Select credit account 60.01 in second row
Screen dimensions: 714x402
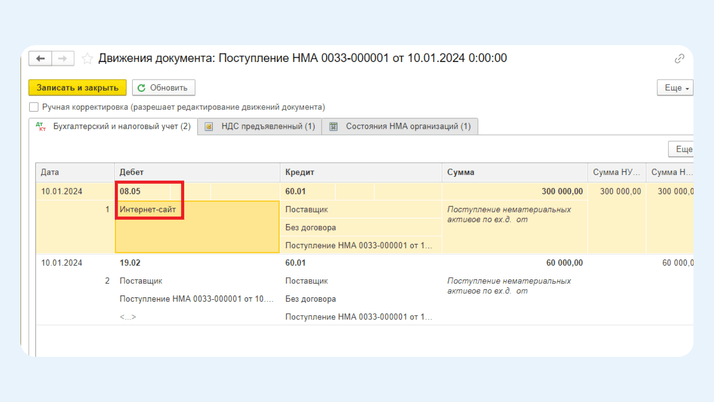(296, 263)
